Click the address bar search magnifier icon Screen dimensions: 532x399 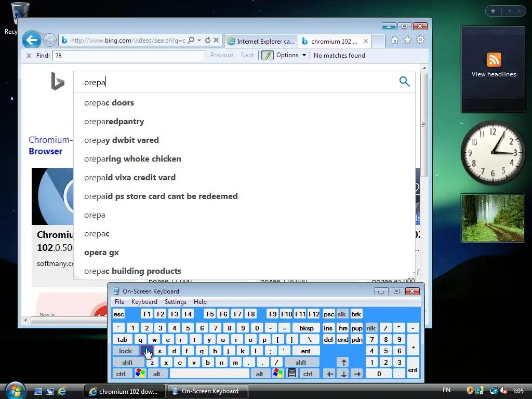(191, 41)
